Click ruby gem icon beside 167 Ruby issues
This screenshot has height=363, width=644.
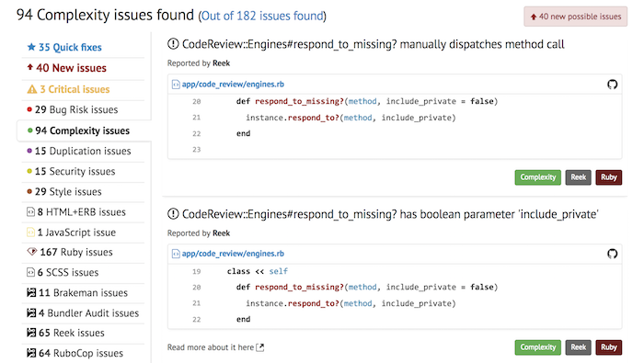[32, 252]
